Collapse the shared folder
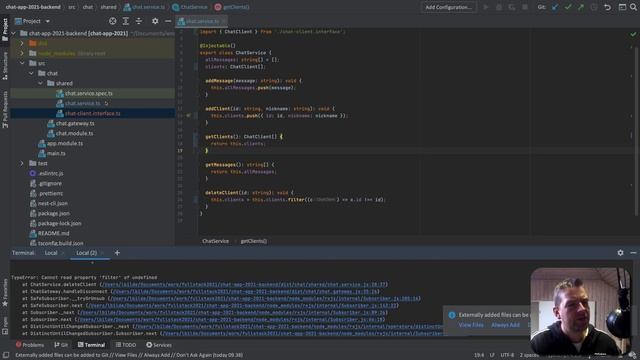 tap(40, 83)
